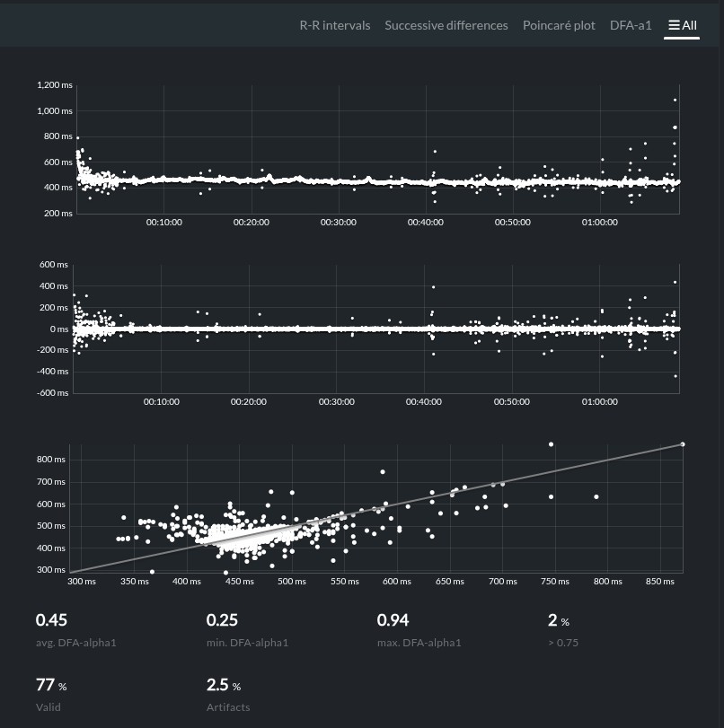Open the Successive differences tab
Screen dimensions: 724x728
[446, 25]
